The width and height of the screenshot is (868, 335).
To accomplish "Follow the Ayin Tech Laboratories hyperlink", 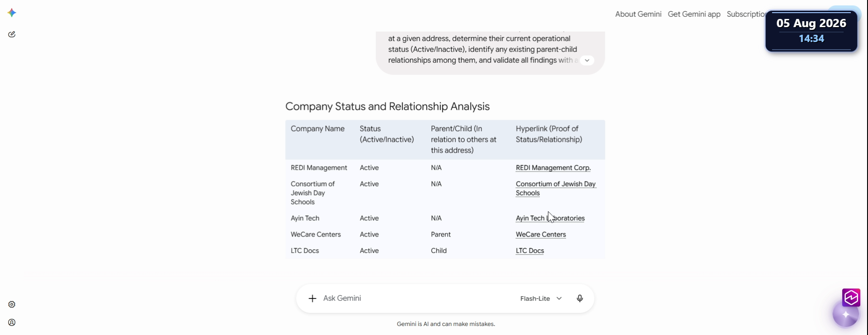I will pos(550,218).
